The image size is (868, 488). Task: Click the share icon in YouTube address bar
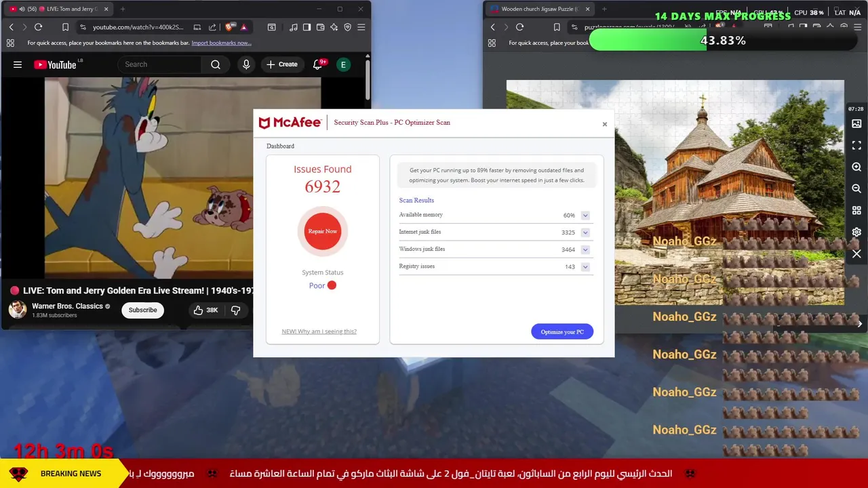212,27
